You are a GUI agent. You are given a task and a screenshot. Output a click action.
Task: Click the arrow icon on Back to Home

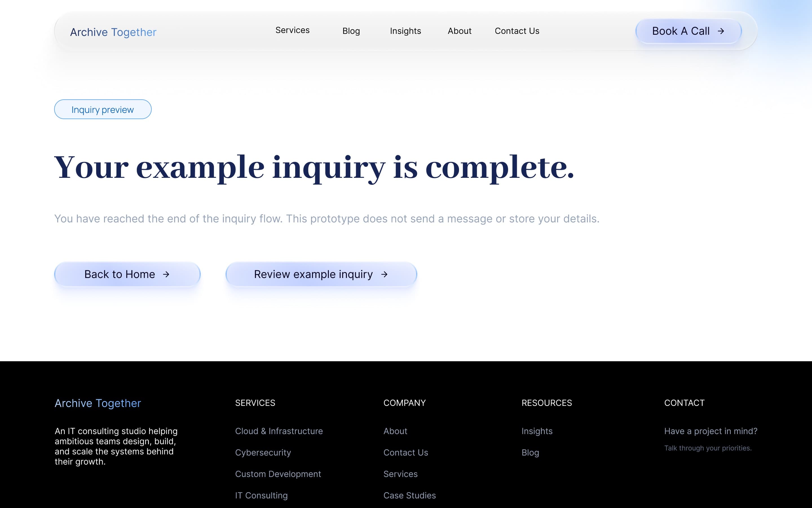coord(166,275)
